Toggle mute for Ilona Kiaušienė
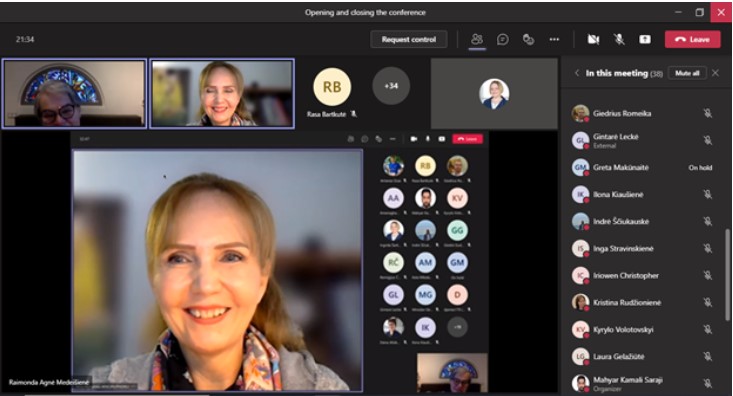 tap(708, 194)
